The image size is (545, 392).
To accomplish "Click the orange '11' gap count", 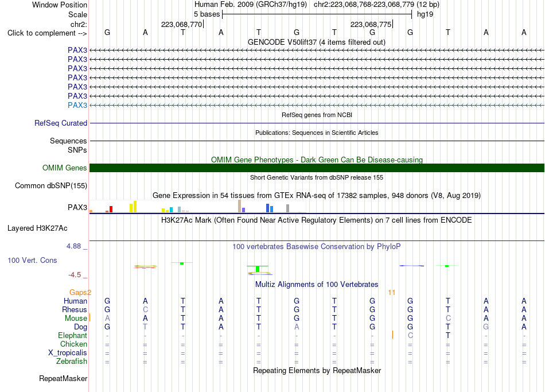I will [x=392, y=293].
